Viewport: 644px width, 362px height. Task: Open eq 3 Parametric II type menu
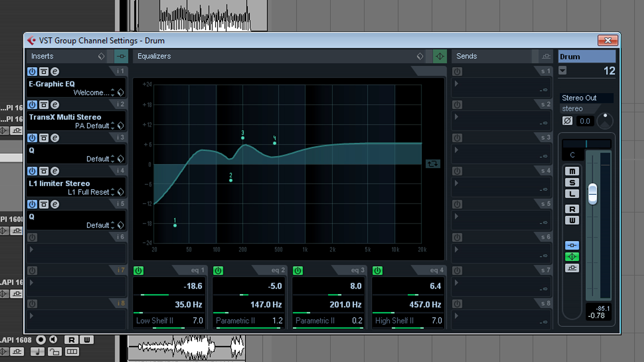coord(315,321)
